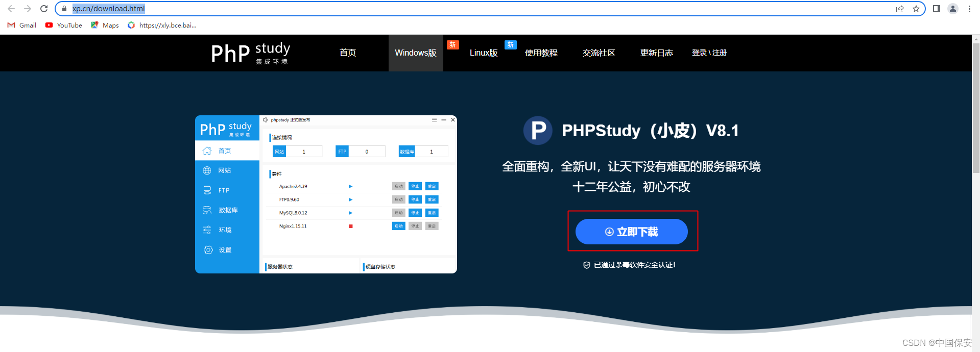Click the FTP0.9.60 重启 button

pyautogui.click(x=432, y=199)
